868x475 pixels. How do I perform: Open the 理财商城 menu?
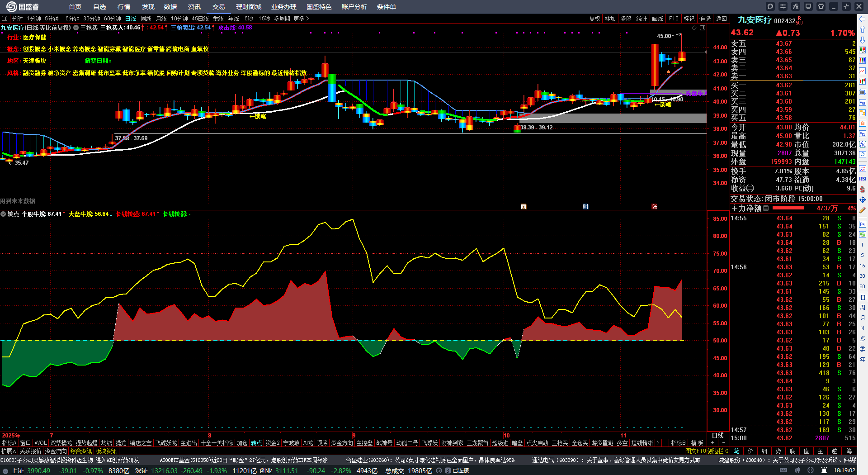click(x=249, y=7)
